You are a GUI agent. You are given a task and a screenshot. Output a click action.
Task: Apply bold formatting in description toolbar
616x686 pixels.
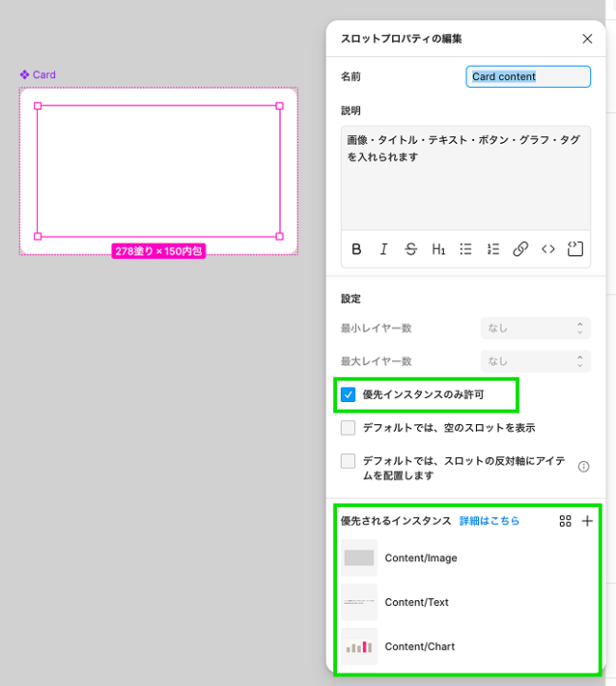click(356, 250)
